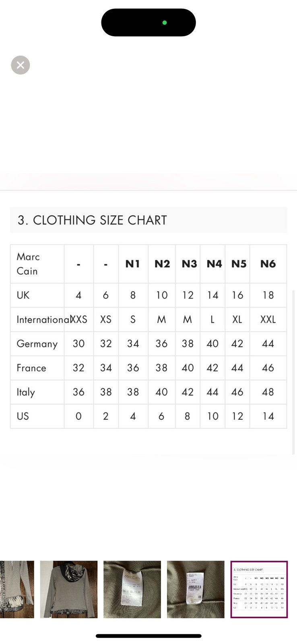View the barcode care tag thumbnail
297x644 pixels.
(196, 589)
